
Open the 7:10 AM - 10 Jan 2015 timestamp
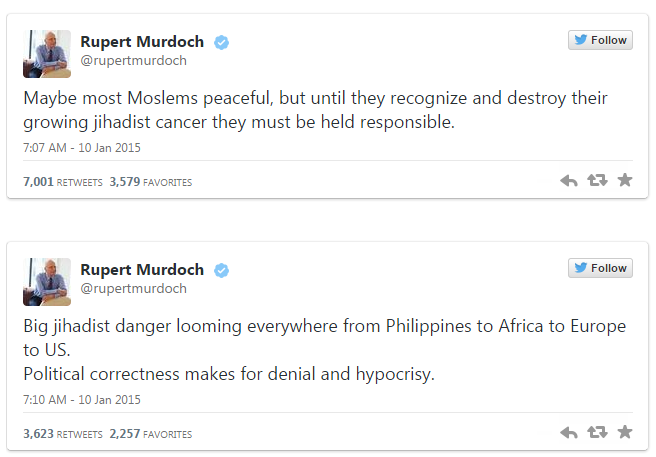pyautogui.click(x=82, y=400)
